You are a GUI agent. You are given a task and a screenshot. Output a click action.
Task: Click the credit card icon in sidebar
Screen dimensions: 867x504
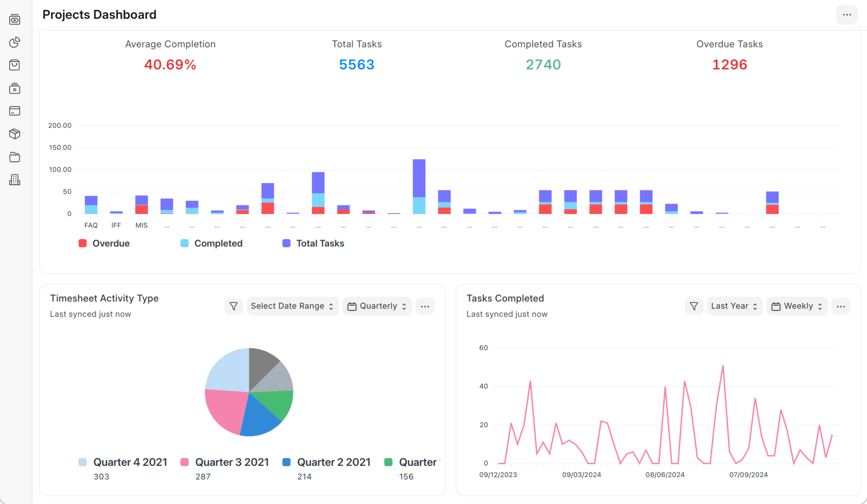pos(15,111)
